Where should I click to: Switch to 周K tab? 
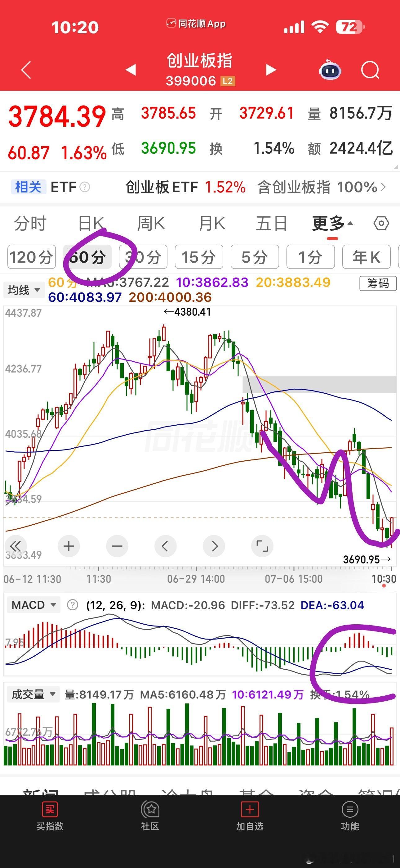151,224
